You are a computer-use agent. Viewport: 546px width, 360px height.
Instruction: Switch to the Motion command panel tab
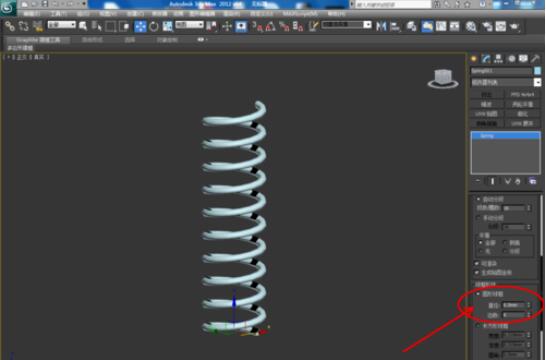click(511, 59)
